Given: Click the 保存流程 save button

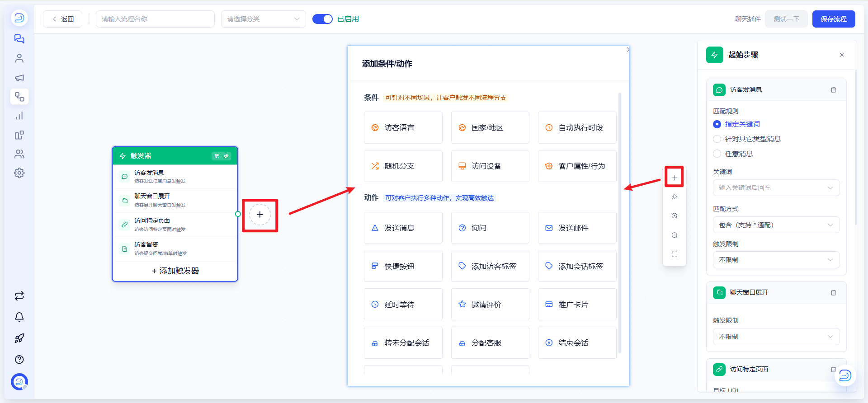Looking at the screenshot, I should [x=834, y=19].
